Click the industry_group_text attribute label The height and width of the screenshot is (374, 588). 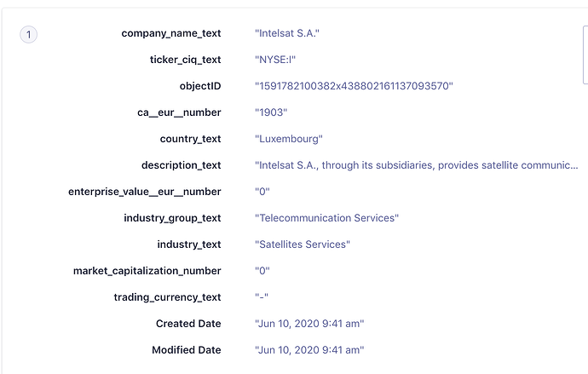tap(172, 218)
